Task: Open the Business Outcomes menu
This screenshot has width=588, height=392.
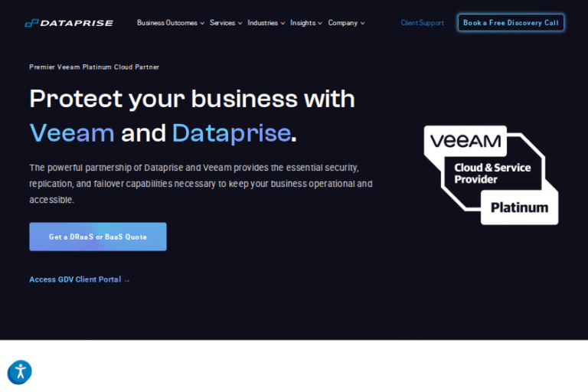Action: tap(167, 23)
